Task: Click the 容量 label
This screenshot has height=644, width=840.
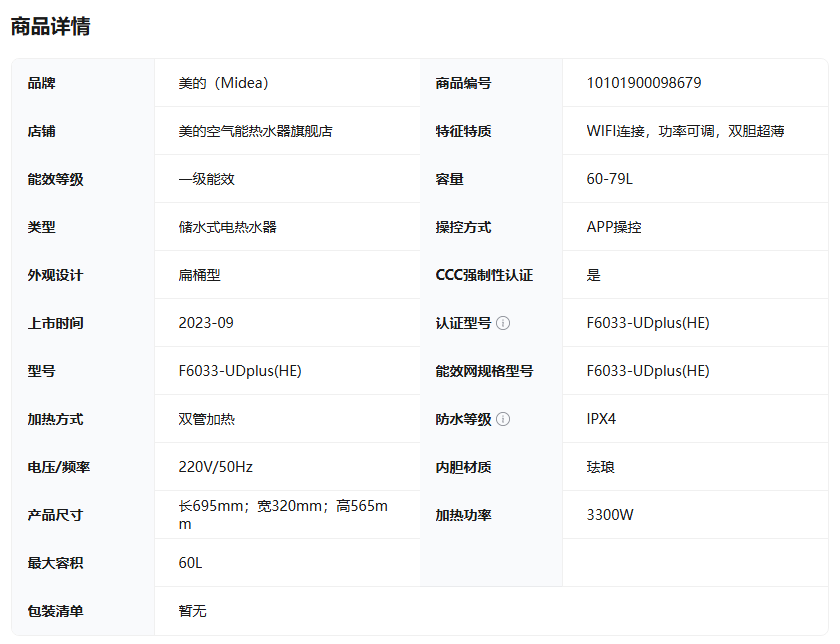Action: (449, 179)
